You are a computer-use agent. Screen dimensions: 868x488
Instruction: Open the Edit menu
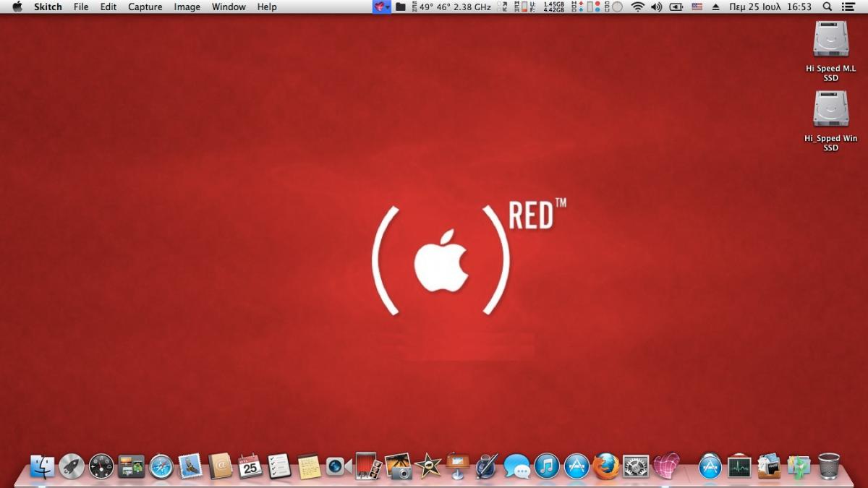click(x=109, y=7)
